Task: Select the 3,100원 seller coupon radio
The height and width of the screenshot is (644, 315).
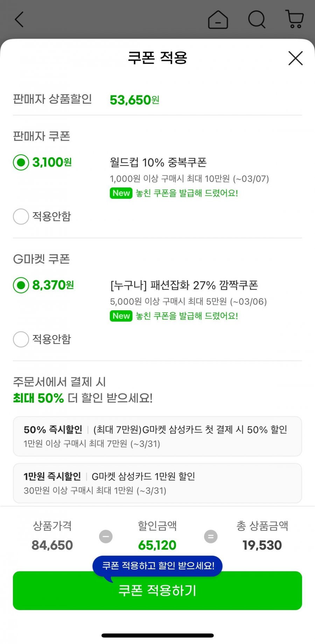Action: tap(21, 162)
